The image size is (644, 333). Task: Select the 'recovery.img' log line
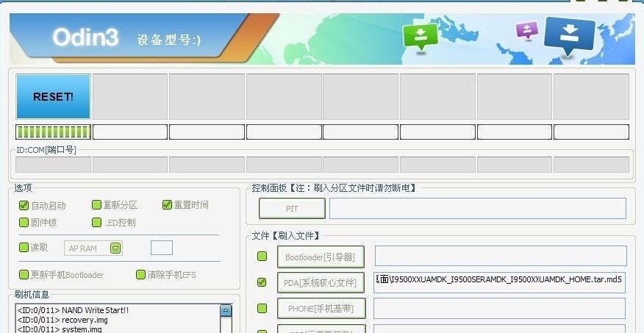point(62,320)
